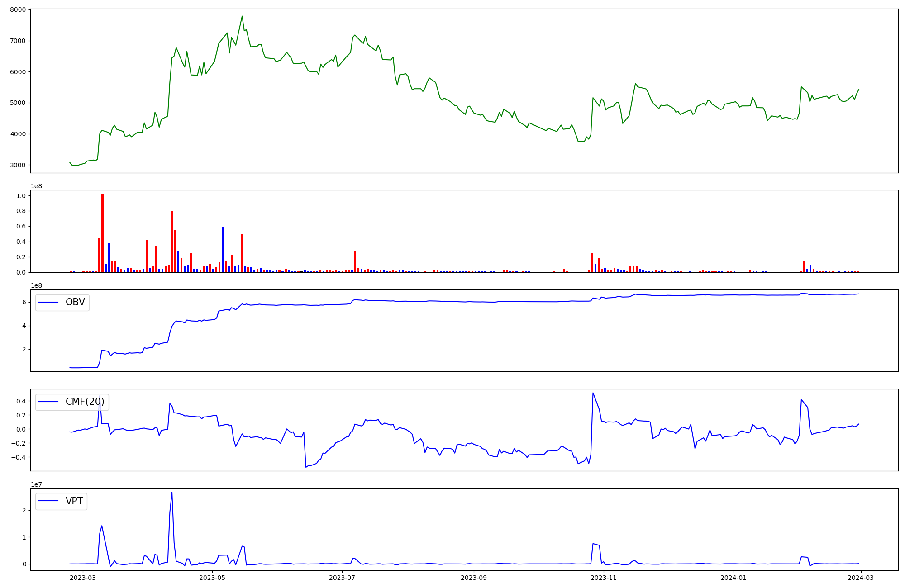The image size is (905, 588).
Task: Click the 1e7 exponent above VPT chart
Action: point(36,484)
